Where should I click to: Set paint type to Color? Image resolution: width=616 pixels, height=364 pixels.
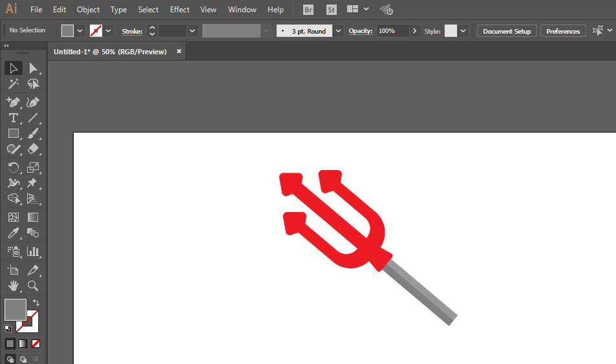10,343
